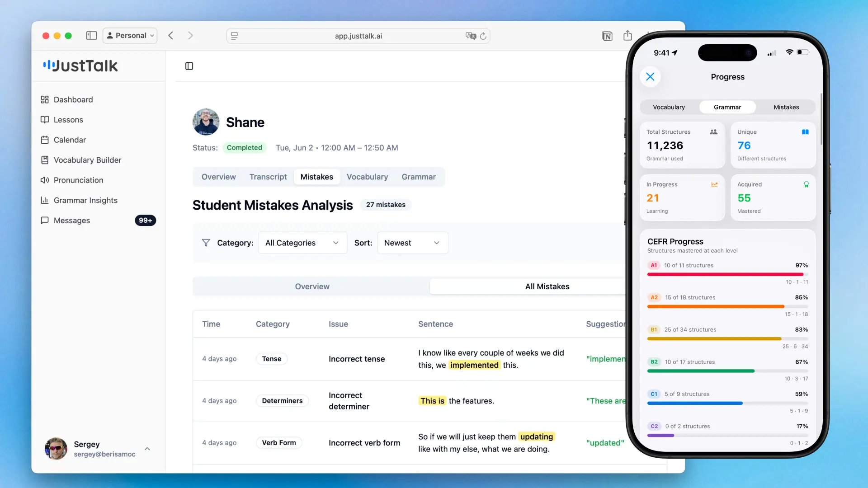
Task: Click the A2 level badge
Action: 654,297
